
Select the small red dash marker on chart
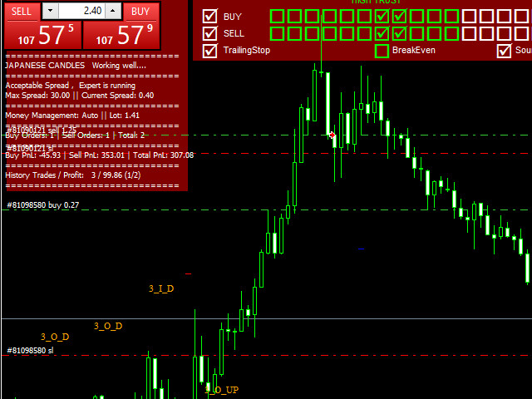pos(189,273)
